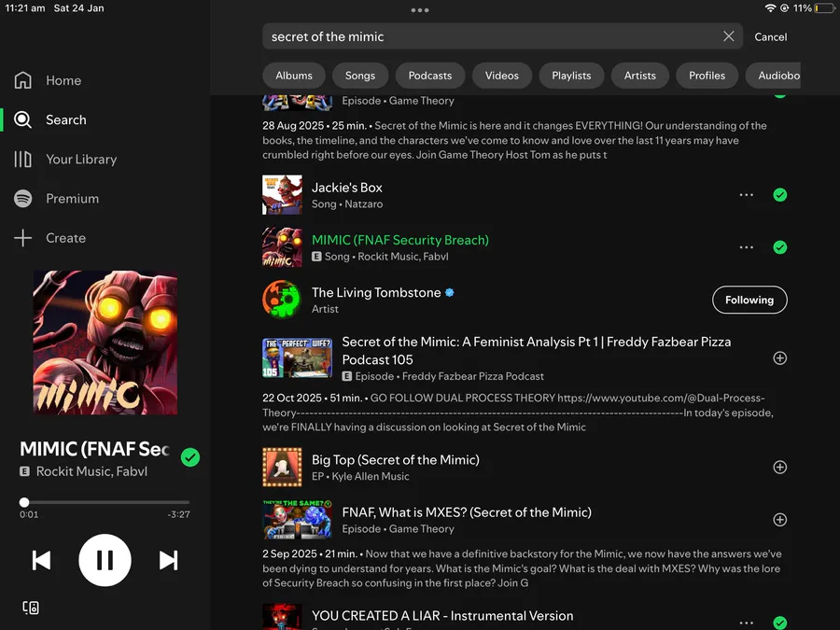Pause the current track
The height and width of the screenshot is (630, 840).
coord(105,560)
